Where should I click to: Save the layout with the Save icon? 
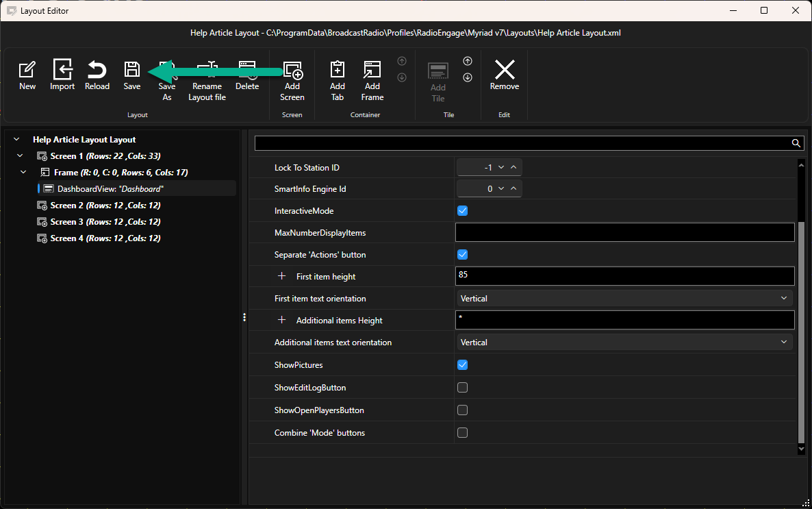coord(132,69)
